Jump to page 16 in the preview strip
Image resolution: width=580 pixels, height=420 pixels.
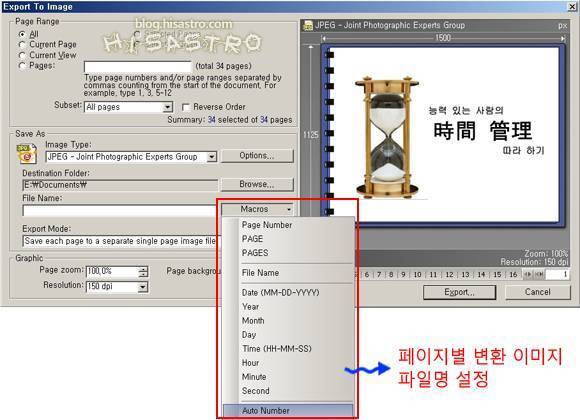pyautogui.click(x=513, y=275)
